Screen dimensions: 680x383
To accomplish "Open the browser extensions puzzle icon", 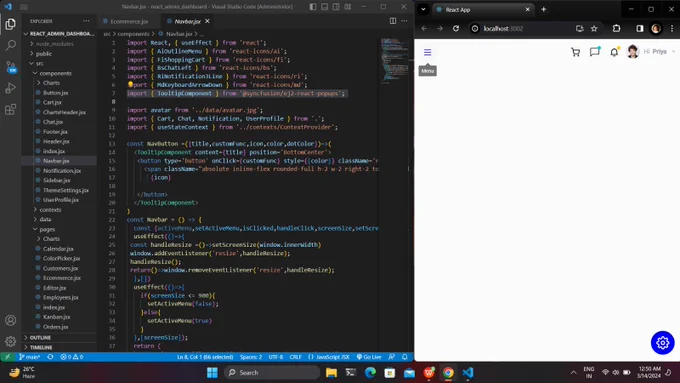I will (616, 28).
